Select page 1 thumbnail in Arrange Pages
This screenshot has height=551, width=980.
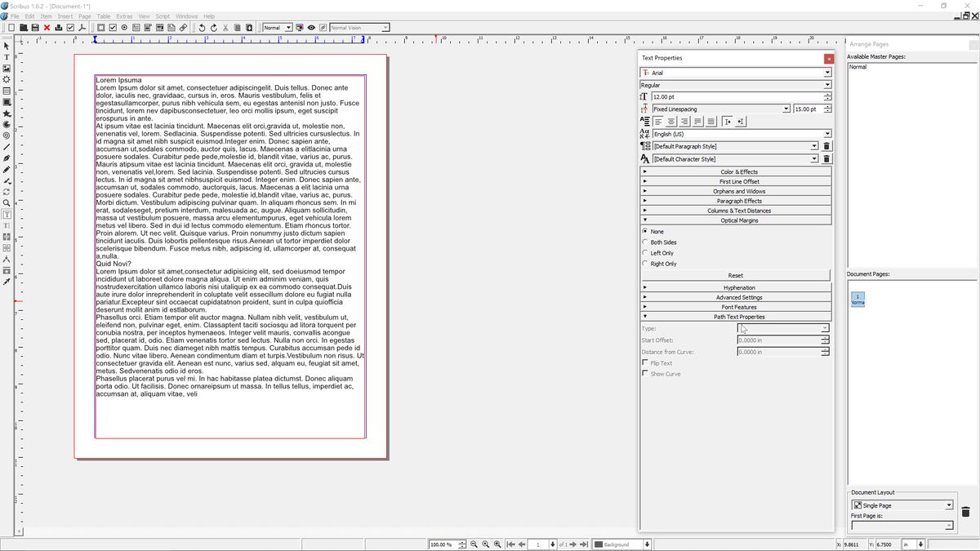pyautogui.click(x=859, y=300)
